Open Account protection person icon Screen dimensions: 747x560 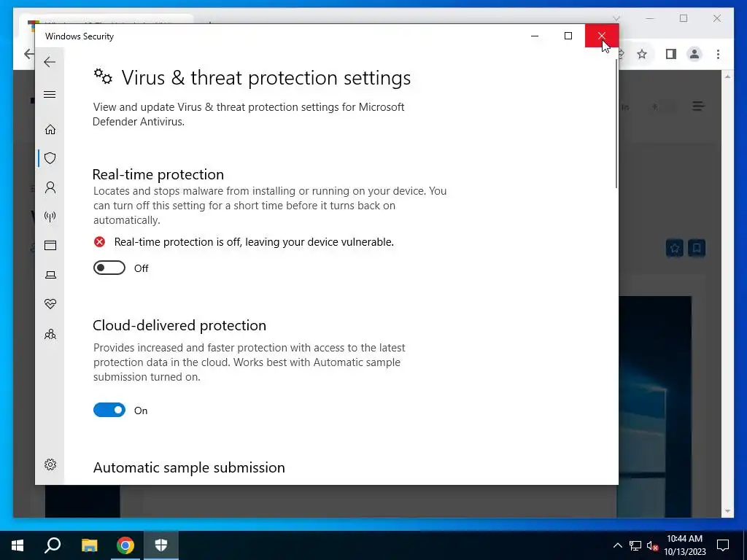click(x=50, y=187)
